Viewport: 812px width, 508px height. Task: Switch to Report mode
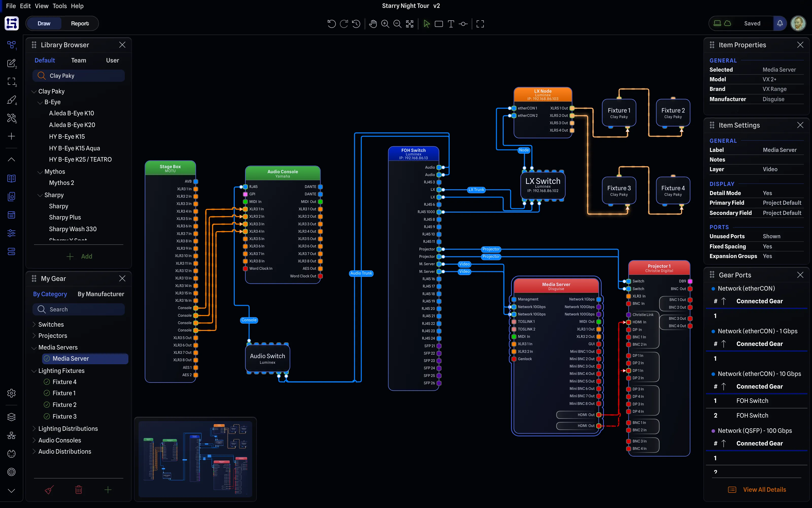(80, 24)
